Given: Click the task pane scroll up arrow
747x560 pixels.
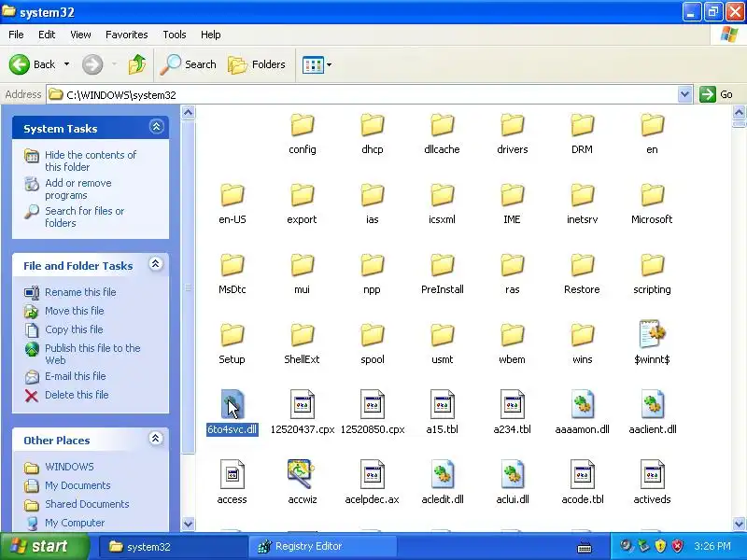Looking at the screenshot, I should pos(189,113).
